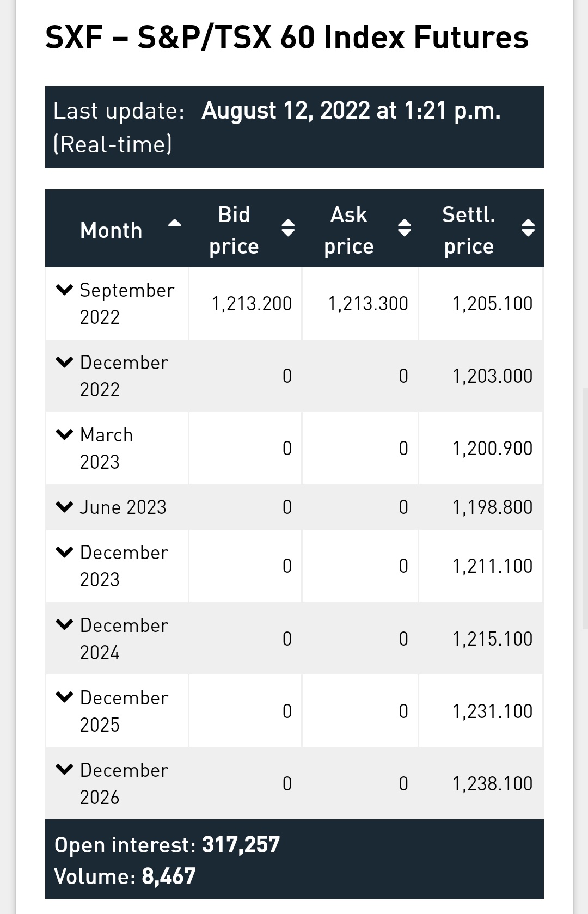Click the Open interest value 317,257

[241, 845]
